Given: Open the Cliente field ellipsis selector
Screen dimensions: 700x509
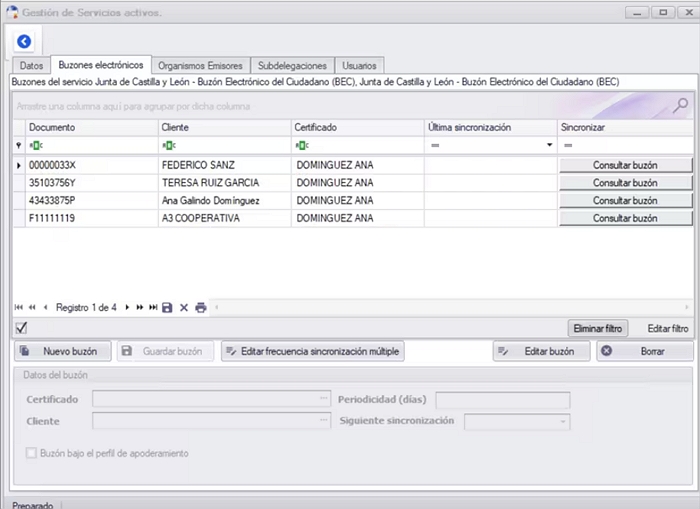Looking at the screenshot, I should 324,420.
